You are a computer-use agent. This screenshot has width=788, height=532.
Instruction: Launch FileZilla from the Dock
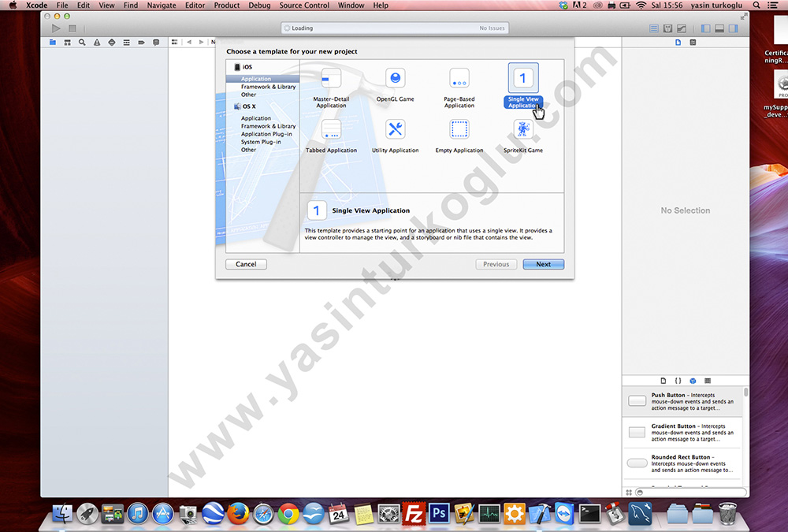414,514
